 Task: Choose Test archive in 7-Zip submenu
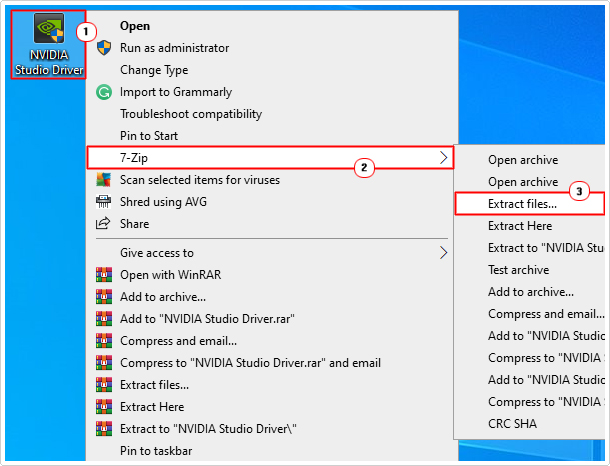519,270
